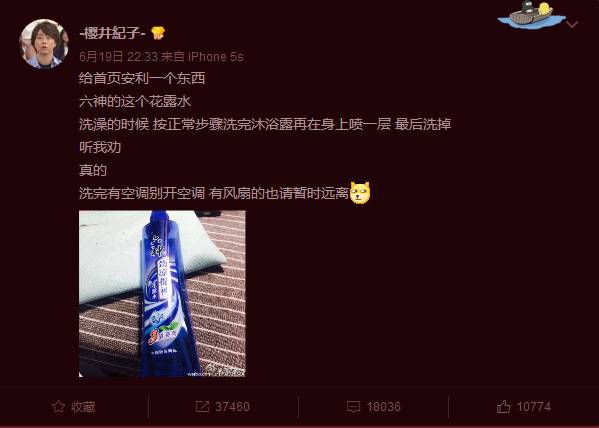Click the repost share arrow icon
The height and width of the screenshot is (428, 599).
tap(202, 406)
